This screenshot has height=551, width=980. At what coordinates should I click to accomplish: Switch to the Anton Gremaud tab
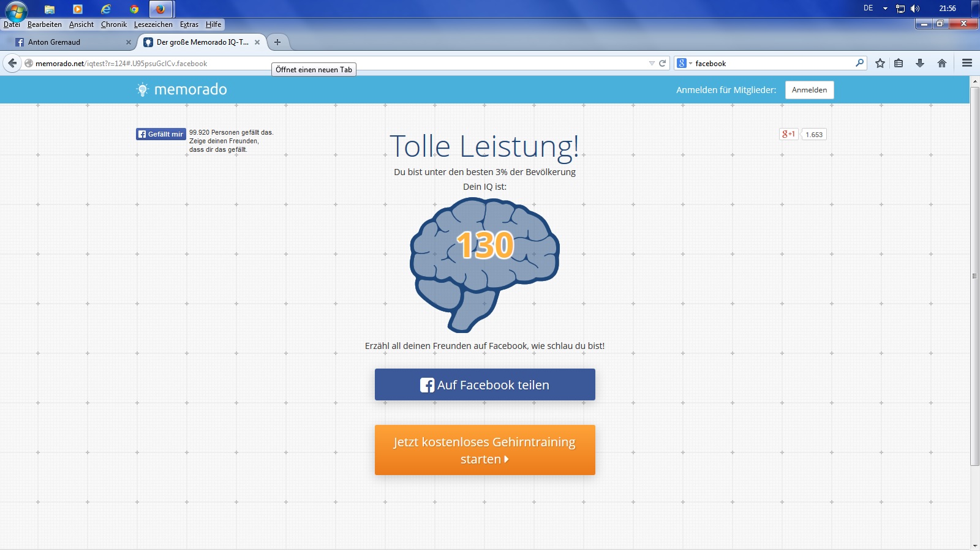coord(67,42)
